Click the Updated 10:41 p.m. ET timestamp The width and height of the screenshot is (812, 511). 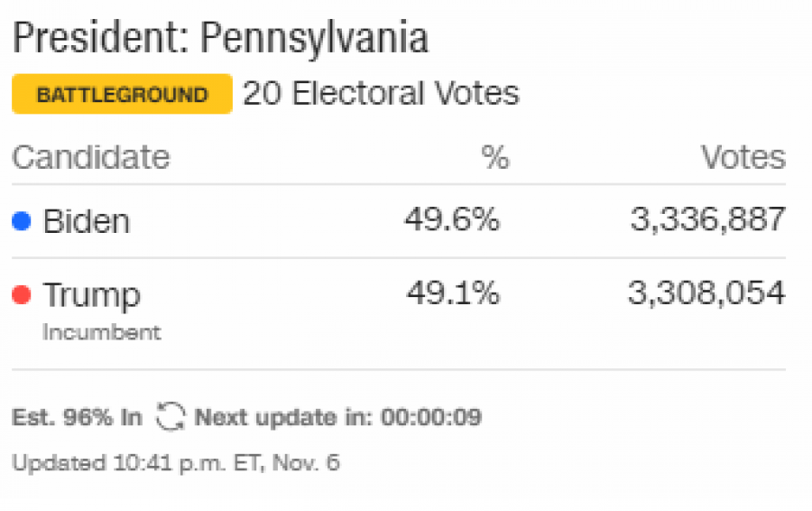176,463
